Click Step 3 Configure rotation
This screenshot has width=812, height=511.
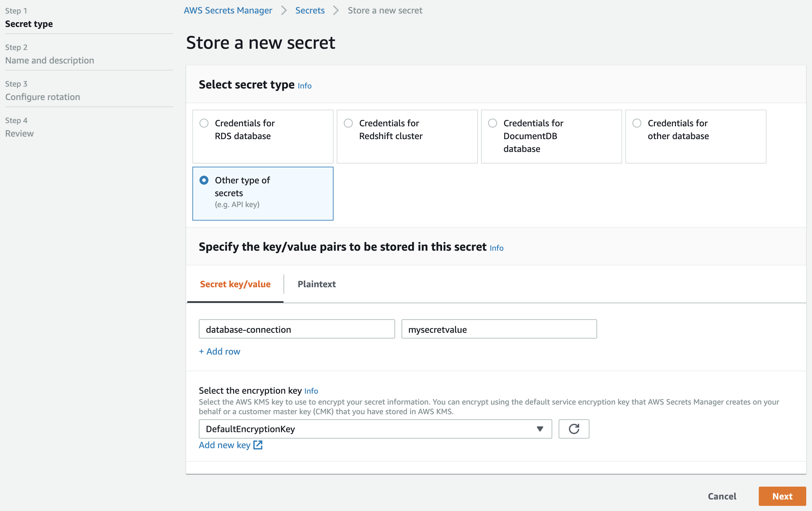tap(42, 91)
